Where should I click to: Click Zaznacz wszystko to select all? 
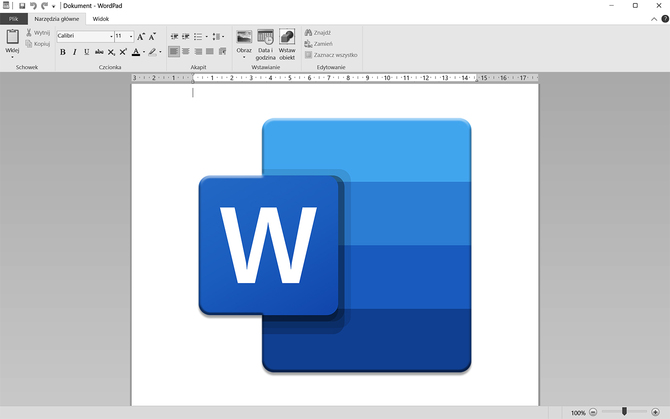(x=331, y=55)
